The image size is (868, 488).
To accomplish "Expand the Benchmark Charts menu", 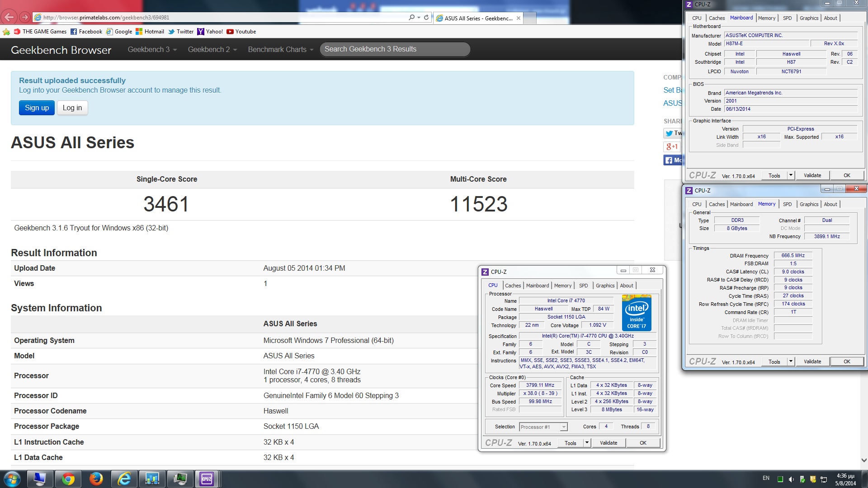I will [280, 49].
